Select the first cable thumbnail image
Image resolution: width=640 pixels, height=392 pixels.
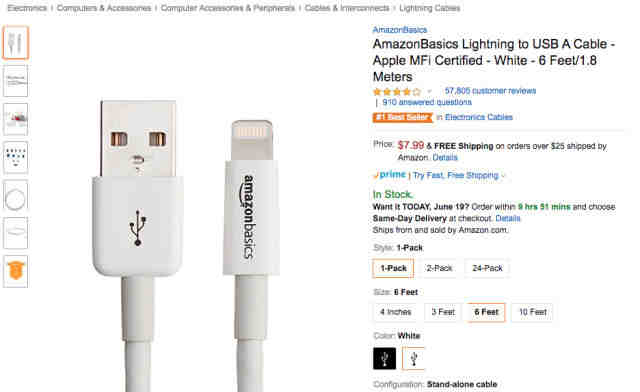click(x=16, y=42)
